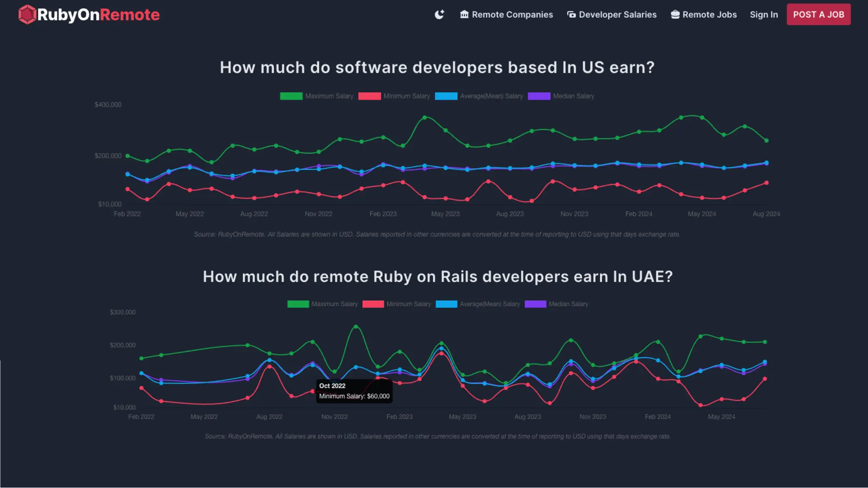Hide Minimum Salary series in US chart

pyautogui.click(x=406, y=96)
